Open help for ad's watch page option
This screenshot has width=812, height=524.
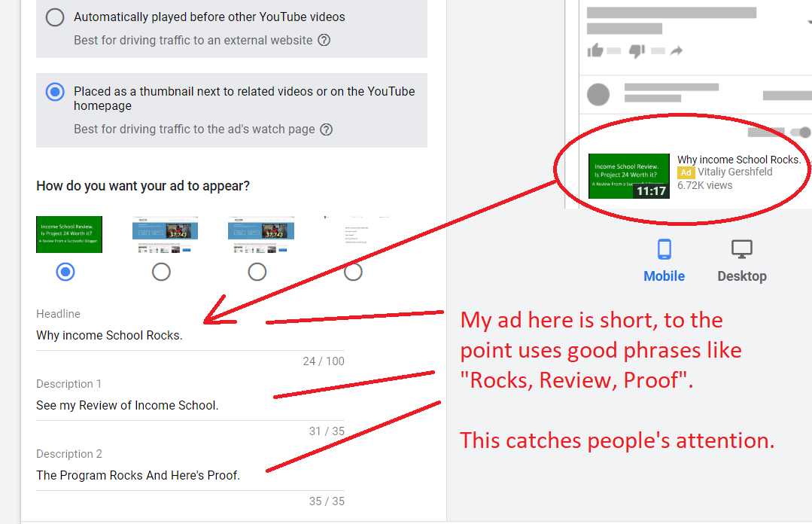pos(327,129)
